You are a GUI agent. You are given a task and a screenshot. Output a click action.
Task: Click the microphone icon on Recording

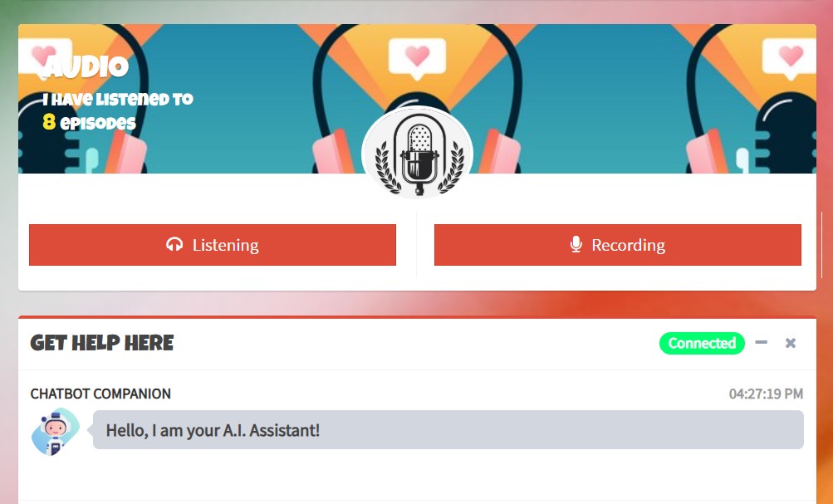576,244
